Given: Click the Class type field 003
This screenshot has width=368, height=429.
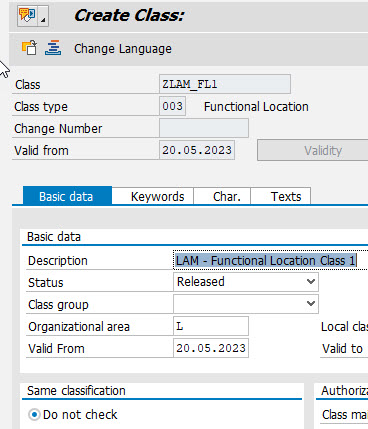Looking at the screenshot, I should 172,106.
